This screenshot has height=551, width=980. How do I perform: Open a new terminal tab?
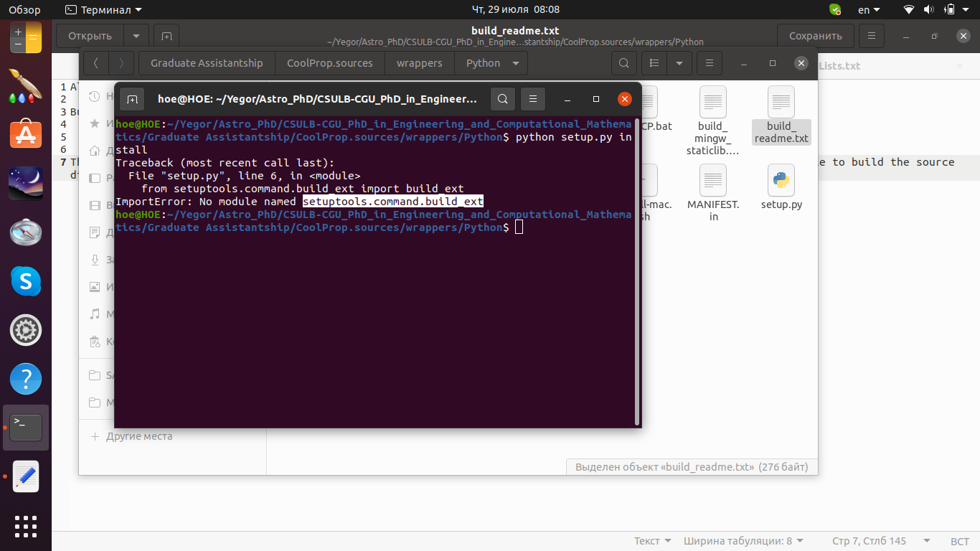pyautogui.click(x=133, y=99)
